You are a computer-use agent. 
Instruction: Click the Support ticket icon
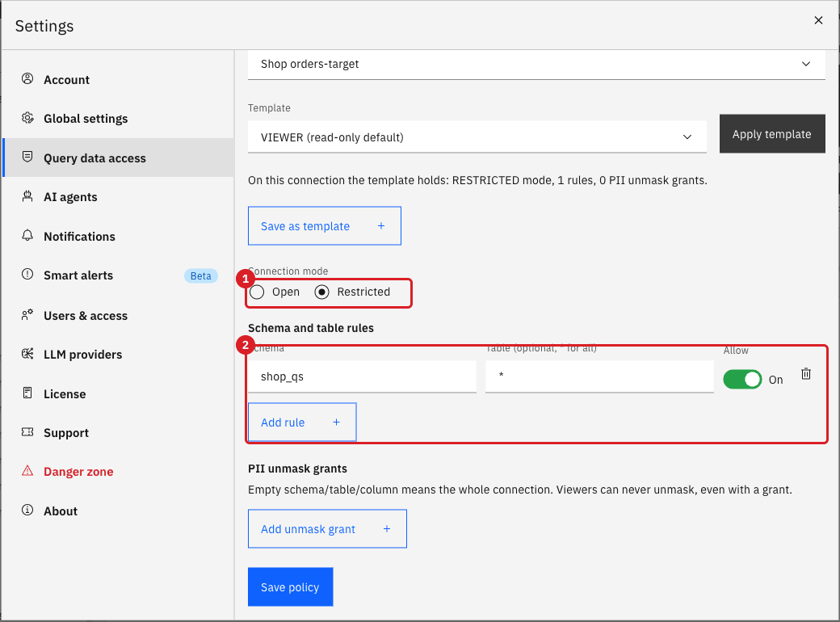point(27,432)
